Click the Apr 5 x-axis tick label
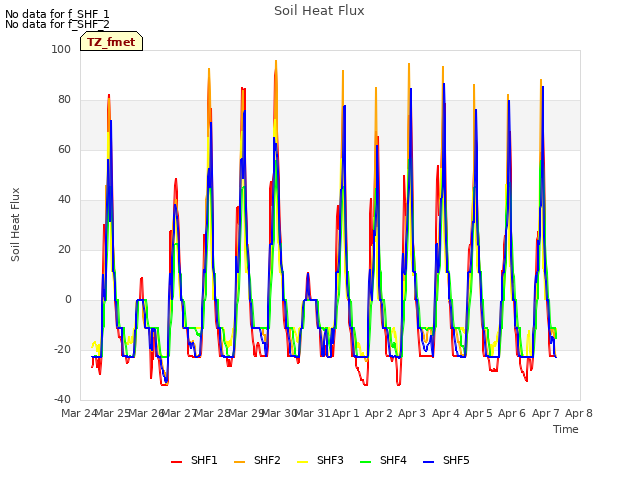This screenshot has width=640, height=480. click(x=479, y=413)
